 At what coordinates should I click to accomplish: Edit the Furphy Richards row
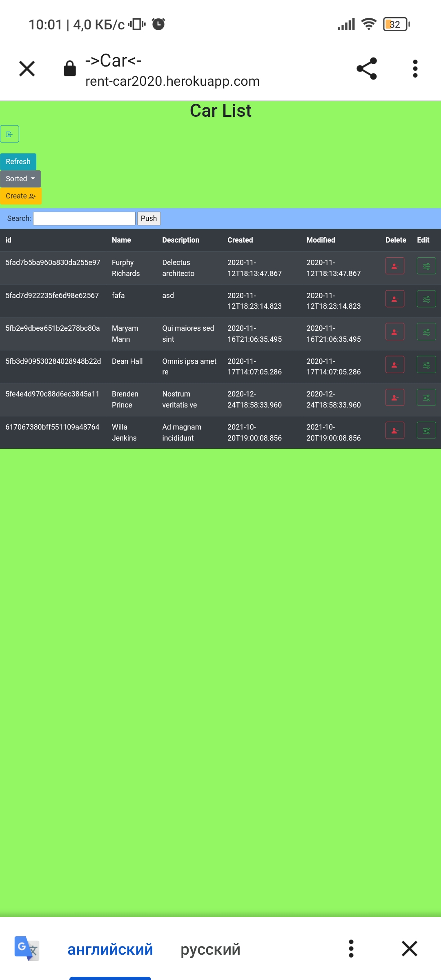pyautogui.click(x=426, y=266)
